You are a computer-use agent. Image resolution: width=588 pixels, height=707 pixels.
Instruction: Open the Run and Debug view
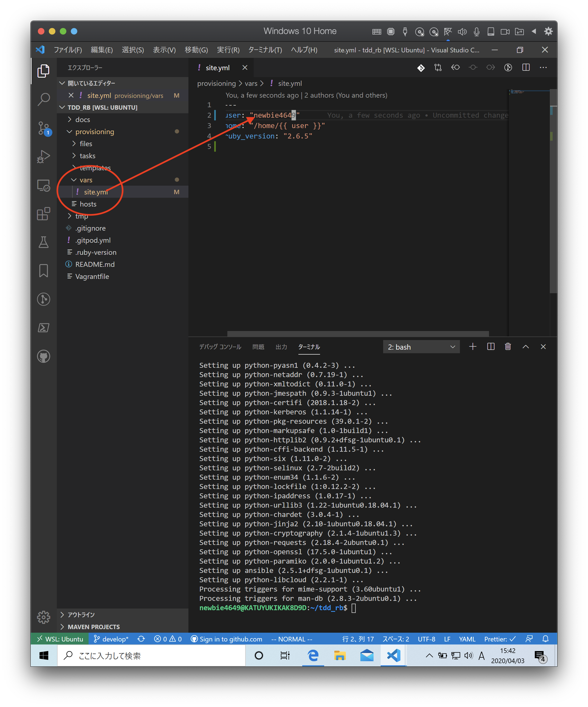point(44,157)
